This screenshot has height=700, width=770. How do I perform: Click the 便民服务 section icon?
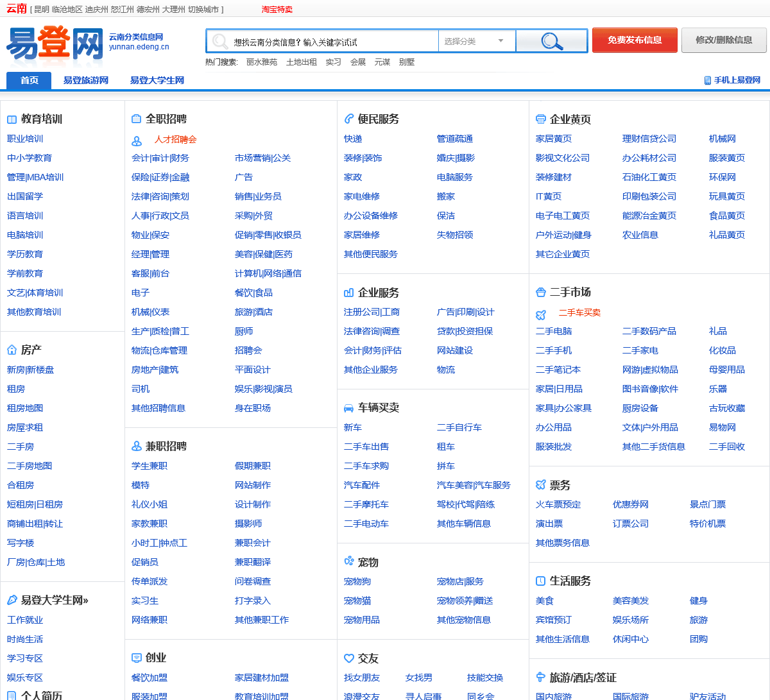click(x=349, y=119)
